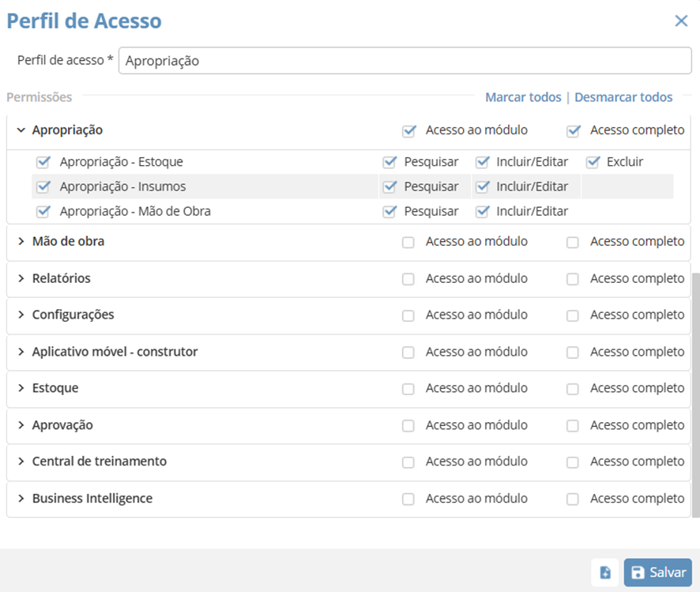This screenshot has height=592, width=700.
Task: Click the new document icon beside Salvar
Action: [604, 572]
